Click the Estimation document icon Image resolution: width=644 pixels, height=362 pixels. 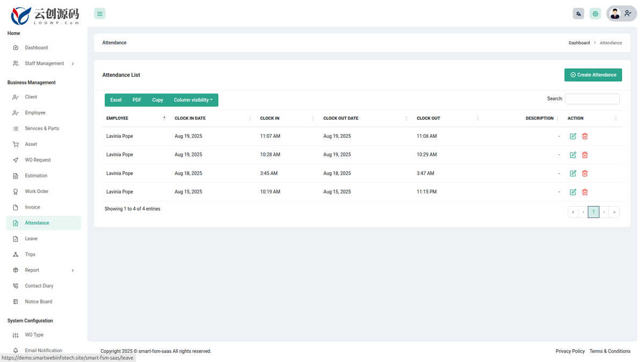[x=16, y=176]
